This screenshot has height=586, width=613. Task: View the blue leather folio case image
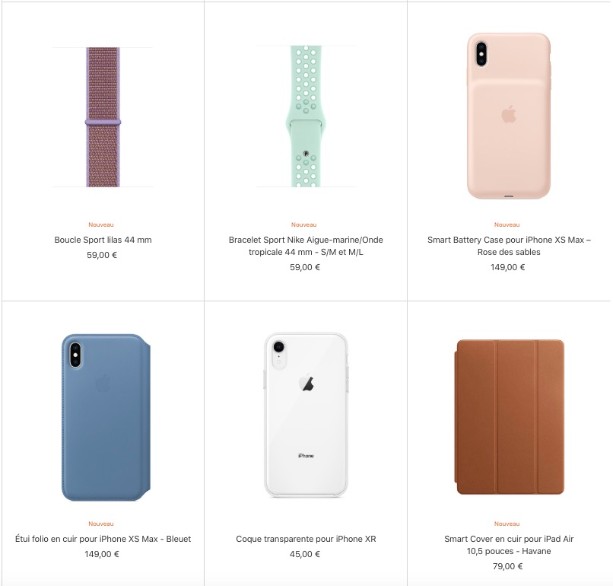106,417
